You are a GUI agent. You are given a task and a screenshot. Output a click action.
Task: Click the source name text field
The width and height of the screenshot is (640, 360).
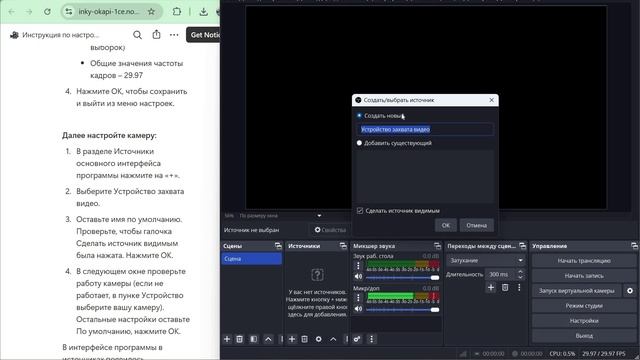tap(425, 129)
